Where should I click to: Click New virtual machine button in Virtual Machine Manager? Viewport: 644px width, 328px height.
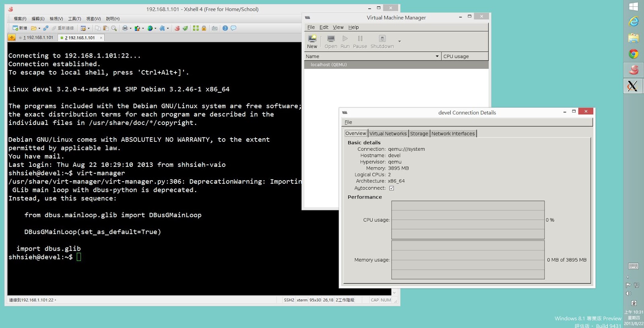tap(312, 42)
